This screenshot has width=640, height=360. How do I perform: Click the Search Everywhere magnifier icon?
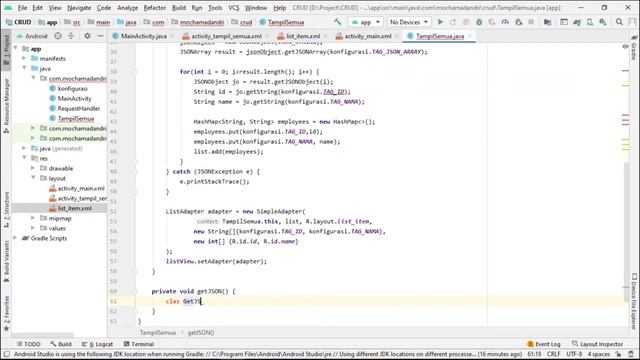pyautogui.click(x=619, y=22)
